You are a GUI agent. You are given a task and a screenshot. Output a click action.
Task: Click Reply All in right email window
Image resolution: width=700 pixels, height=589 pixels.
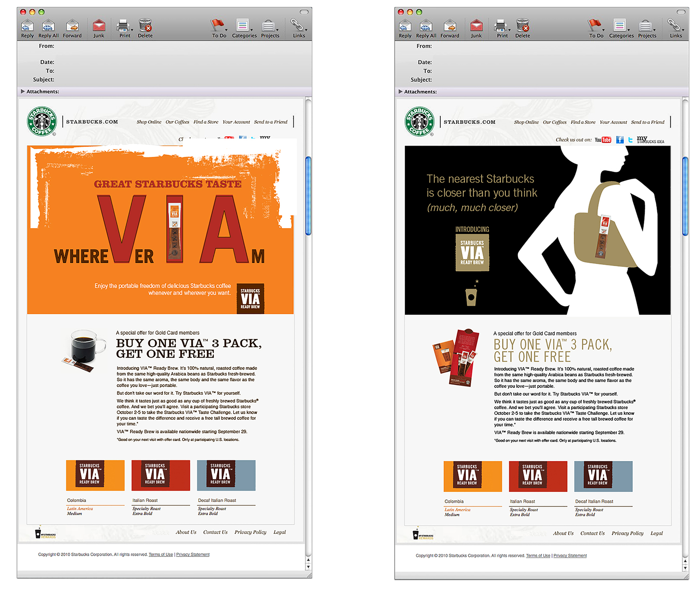426,26
